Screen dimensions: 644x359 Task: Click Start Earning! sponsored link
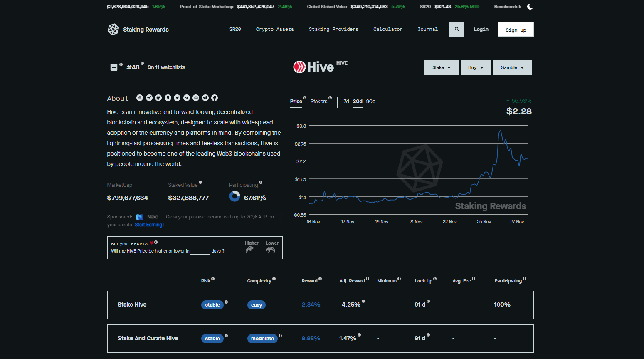coord(149,225)
